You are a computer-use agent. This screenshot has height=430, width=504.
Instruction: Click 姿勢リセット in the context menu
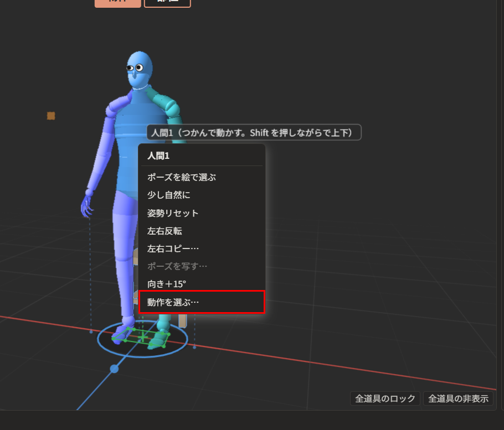coord(202,213)
